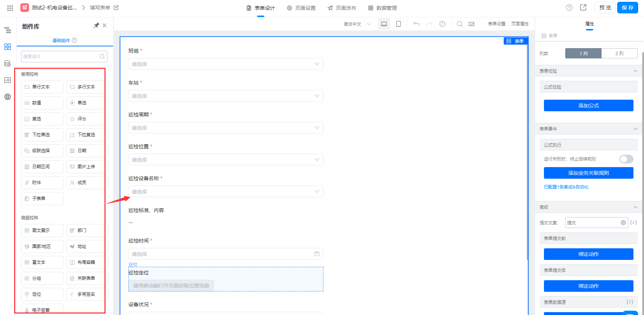Click the 添加公式 button
Screen dimensions: 644x315
(588, 105)
